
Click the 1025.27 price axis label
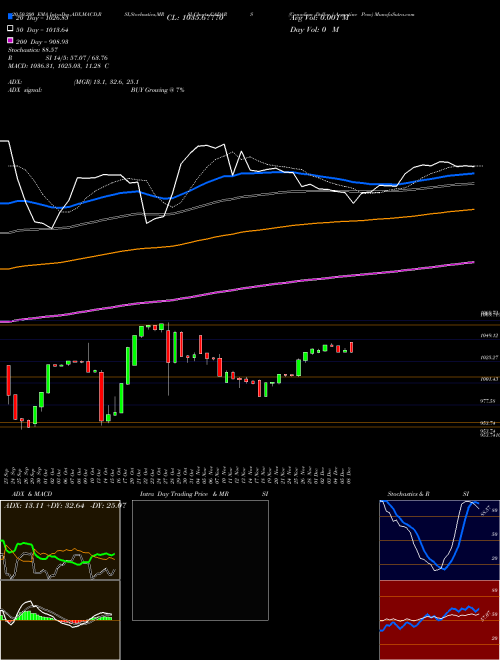tap(489, 357)
